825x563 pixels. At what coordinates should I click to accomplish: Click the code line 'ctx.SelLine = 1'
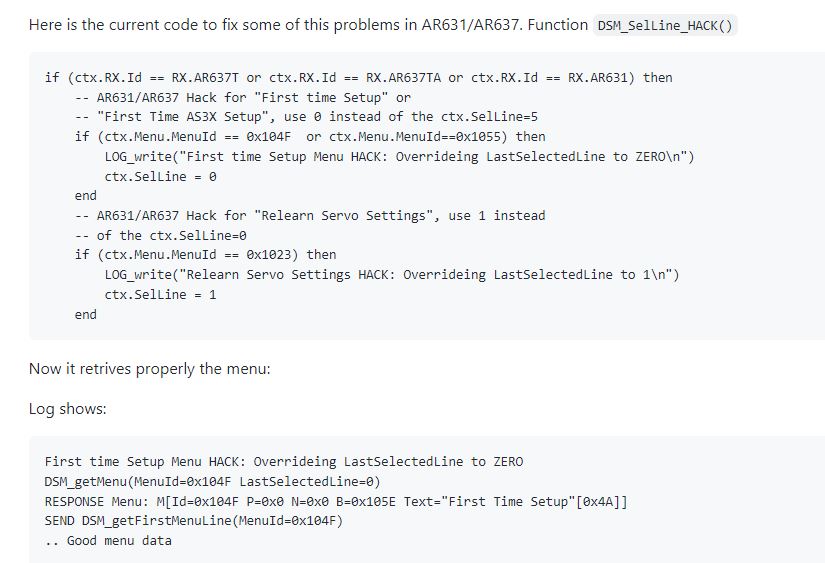coord(160,295)
